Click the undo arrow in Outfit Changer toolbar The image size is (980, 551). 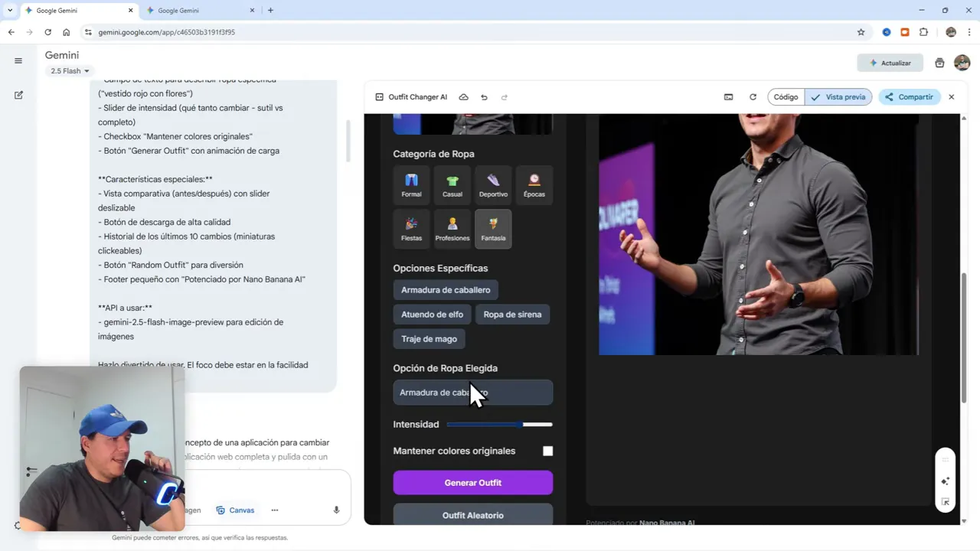pos(484,97)
